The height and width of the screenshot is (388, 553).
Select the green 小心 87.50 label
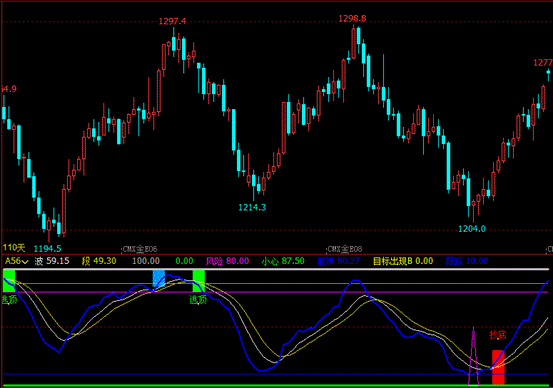[x=283, y=261]
